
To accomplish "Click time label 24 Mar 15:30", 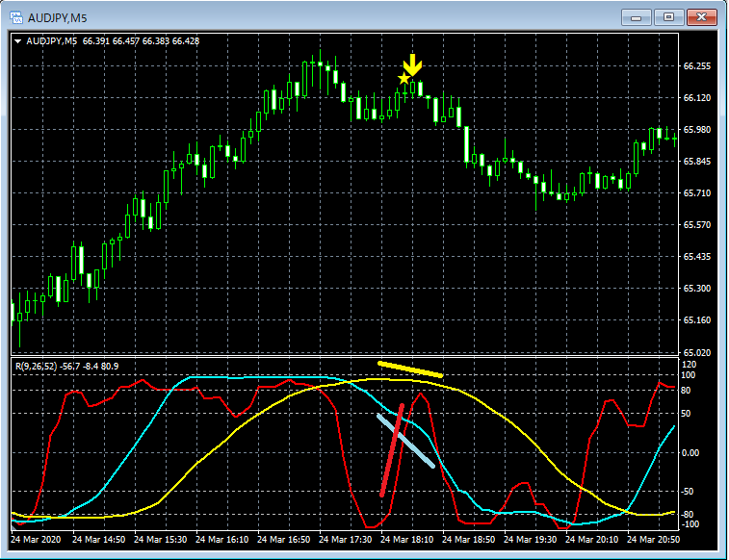I will click(x=161, y=540).
